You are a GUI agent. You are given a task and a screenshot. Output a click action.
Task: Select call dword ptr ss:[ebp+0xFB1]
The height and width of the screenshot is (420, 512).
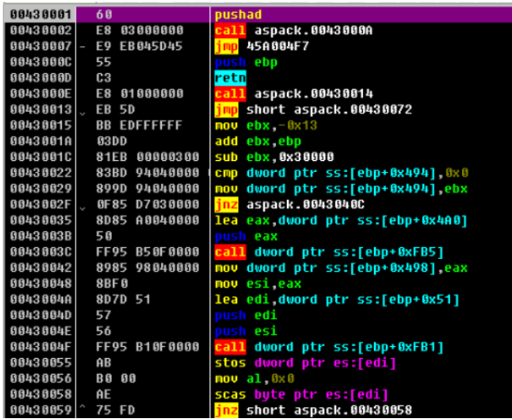[x=330, y=347]
